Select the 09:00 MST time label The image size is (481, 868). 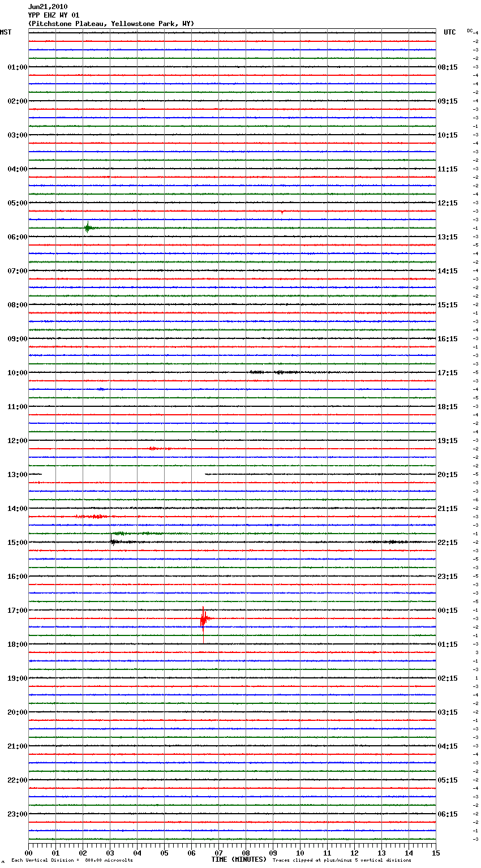[x=18, y=339]
